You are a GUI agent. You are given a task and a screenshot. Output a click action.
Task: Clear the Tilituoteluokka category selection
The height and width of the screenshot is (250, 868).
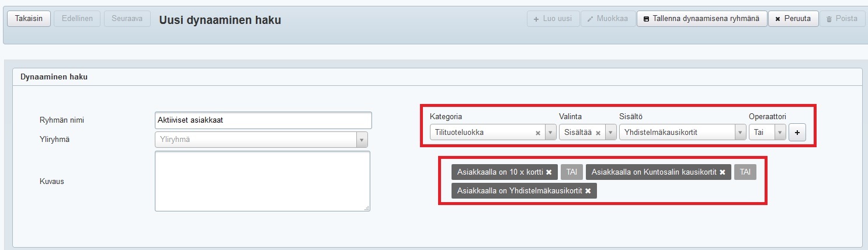(537, 133)
